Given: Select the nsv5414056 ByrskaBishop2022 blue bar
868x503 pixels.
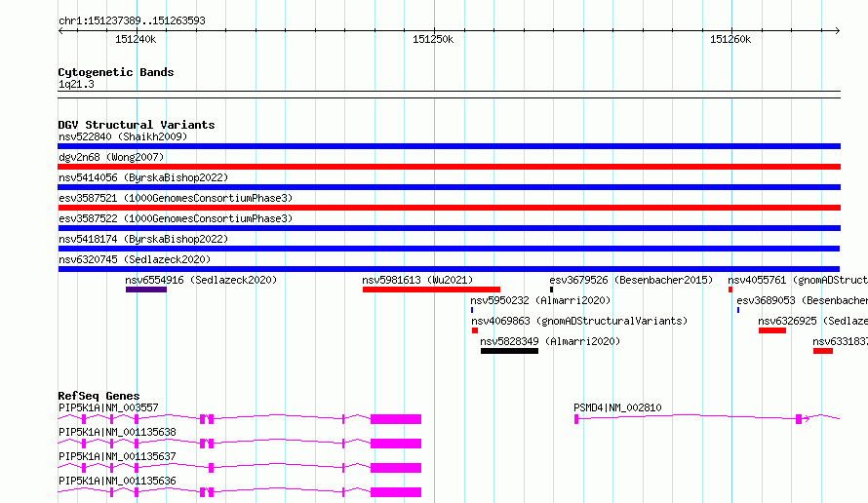Looking at the screenshot, I should (449, 187).
